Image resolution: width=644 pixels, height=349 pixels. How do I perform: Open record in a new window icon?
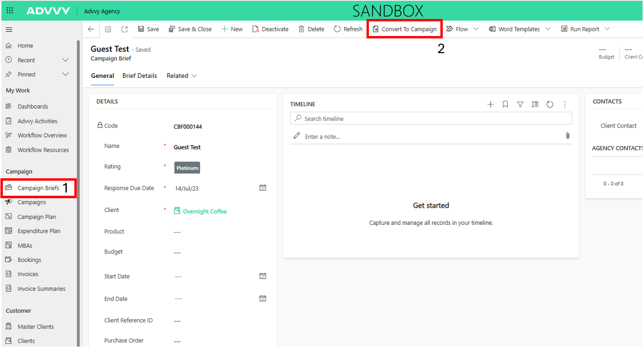pos(125,29)
